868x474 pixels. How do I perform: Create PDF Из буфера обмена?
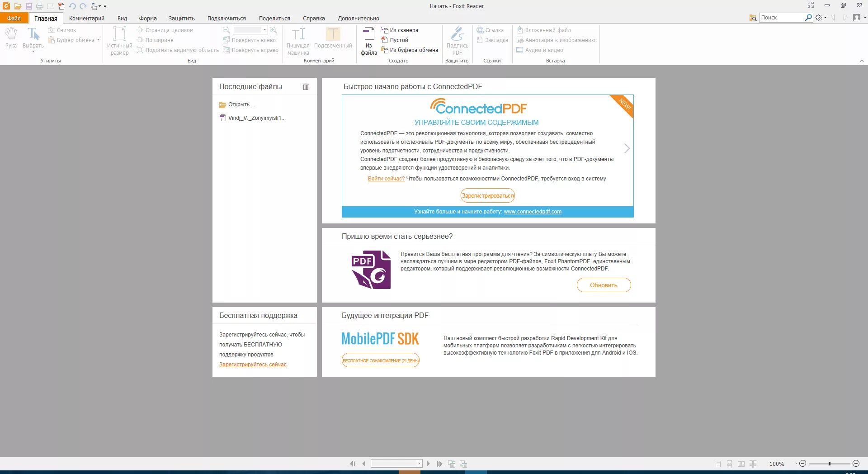410,50
